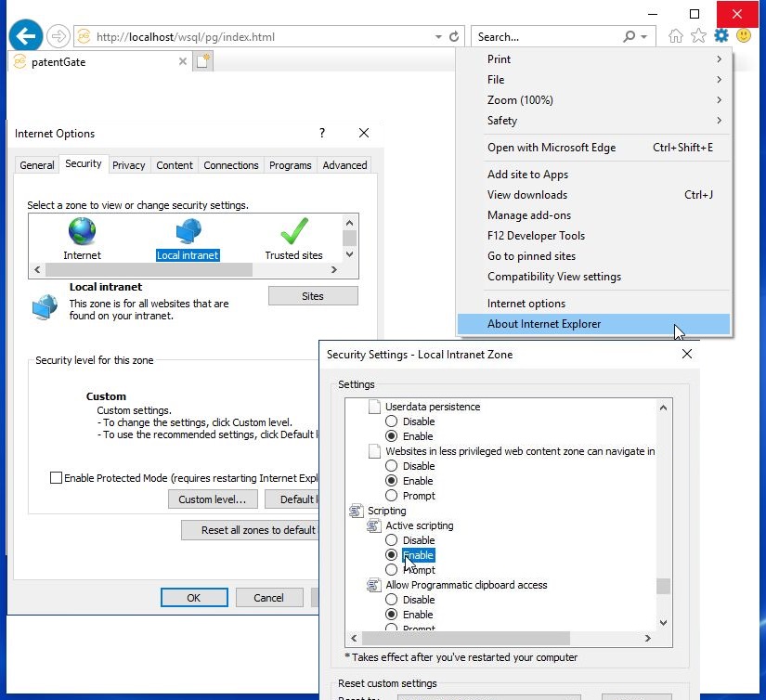
Task: Select the Trusted sites checkmark icon
Action: (294, 231)
